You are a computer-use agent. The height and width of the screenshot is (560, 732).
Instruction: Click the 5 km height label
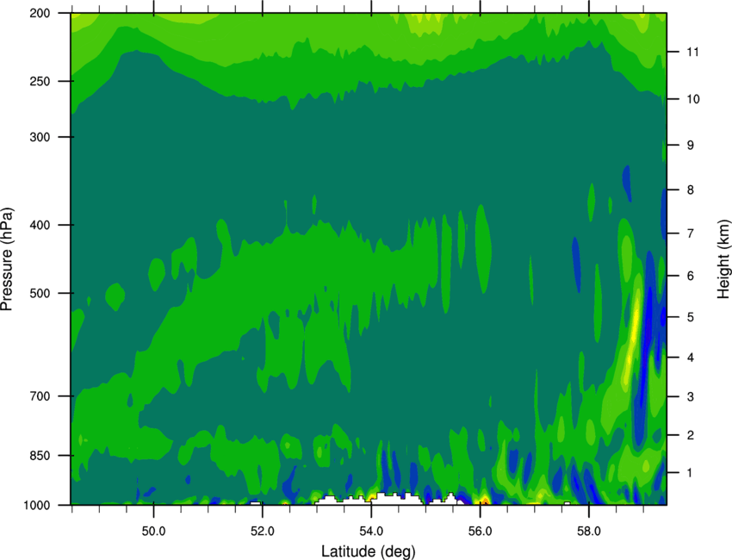[x=690, y=317]
